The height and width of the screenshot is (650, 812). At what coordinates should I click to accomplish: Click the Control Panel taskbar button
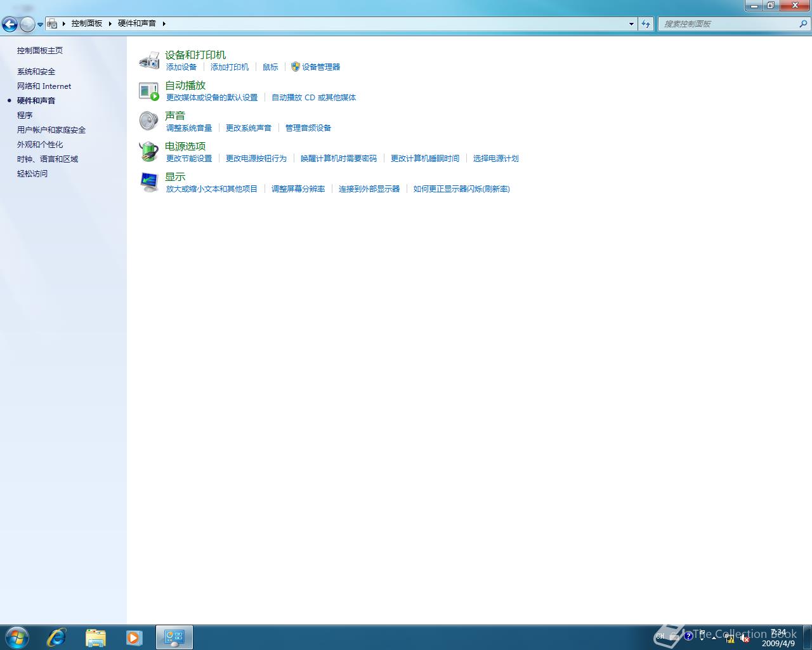[174, 637]
